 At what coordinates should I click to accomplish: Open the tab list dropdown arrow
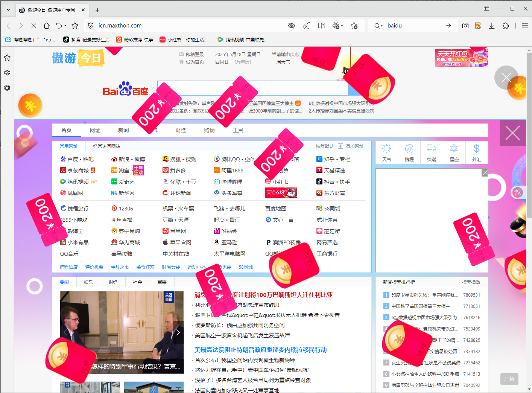click(x=8, y=10)
